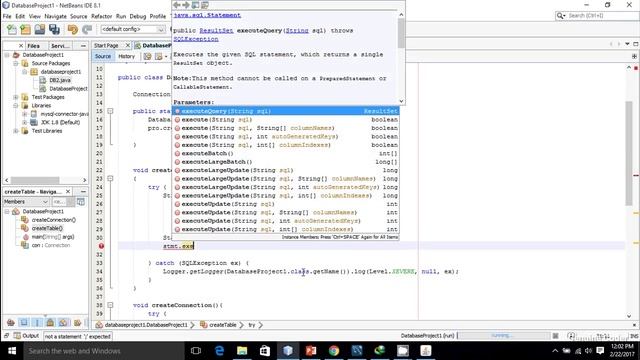
Task: Open the default config dropdown
Action: coord(133,29)
